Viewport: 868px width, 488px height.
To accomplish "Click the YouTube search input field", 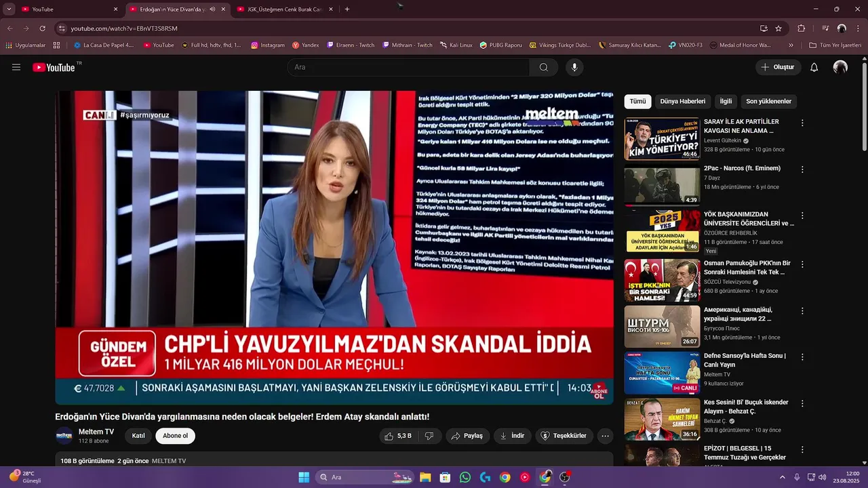I will point(408,67).
